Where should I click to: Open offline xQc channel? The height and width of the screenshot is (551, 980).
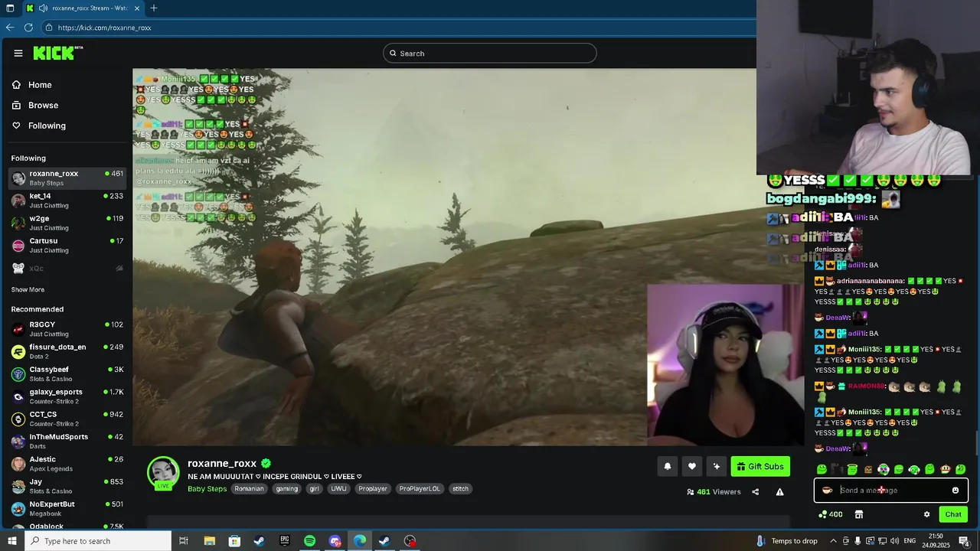[x=67, y=268]
